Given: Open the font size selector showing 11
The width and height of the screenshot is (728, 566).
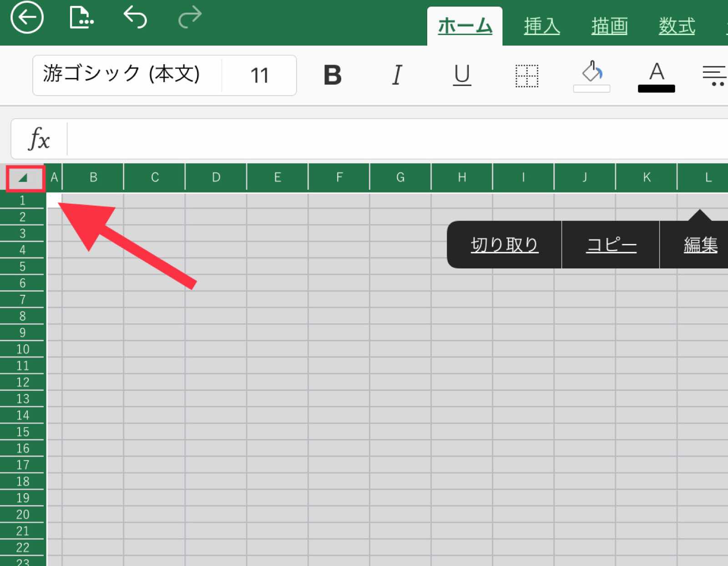Looking at the screenshot, I should (x=259, y=76).
